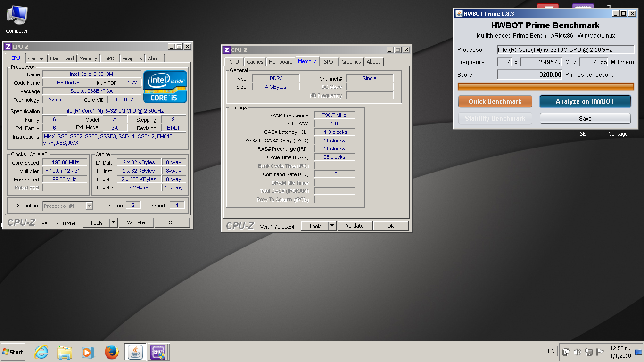Click HWBOT Processor name field

pyautogui.click(x=566, y=49)
